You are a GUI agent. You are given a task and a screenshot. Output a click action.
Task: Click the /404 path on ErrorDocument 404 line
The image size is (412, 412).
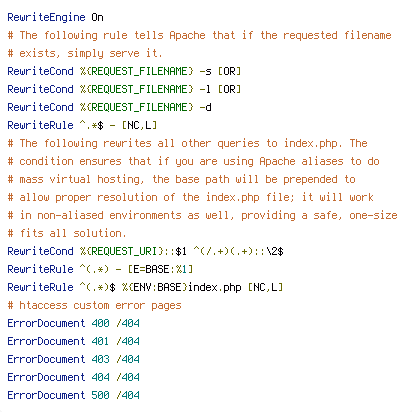tap(128, 377)
